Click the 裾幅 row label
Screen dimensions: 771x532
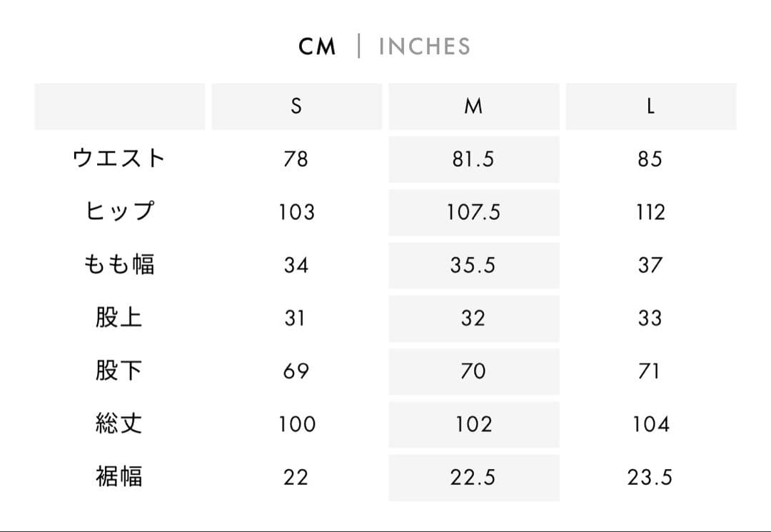[119, 476]
